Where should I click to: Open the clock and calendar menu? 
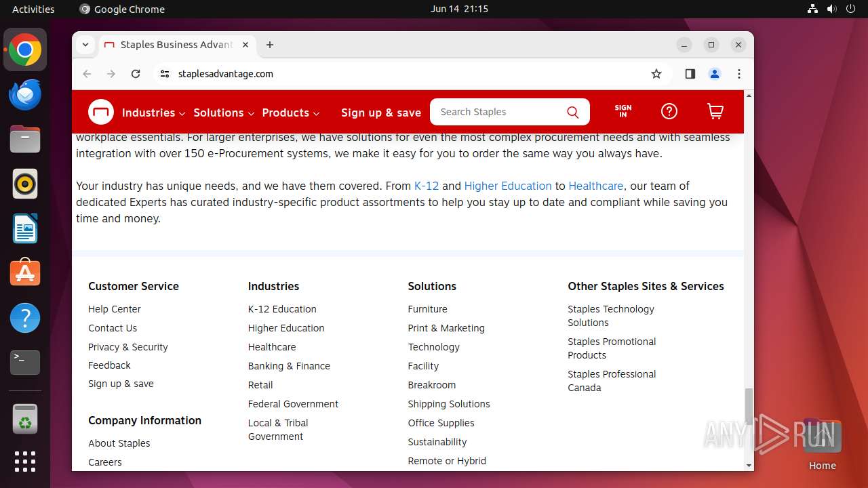click(x=459, y=9)
